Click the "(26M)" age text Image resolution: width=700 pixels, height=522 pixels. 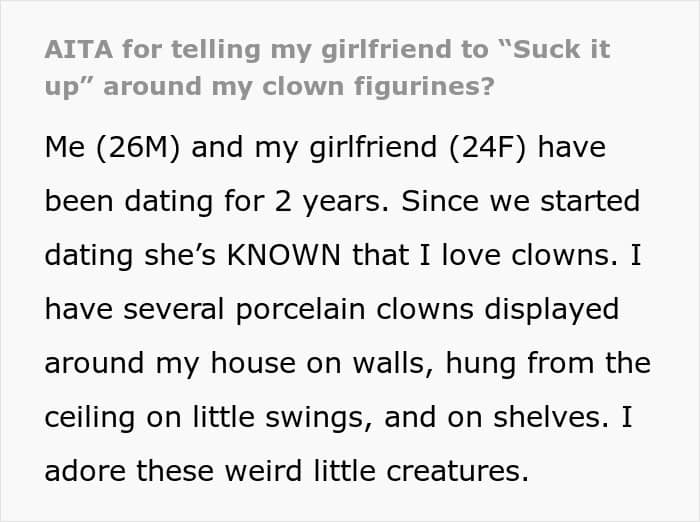[x=138, y=148]
